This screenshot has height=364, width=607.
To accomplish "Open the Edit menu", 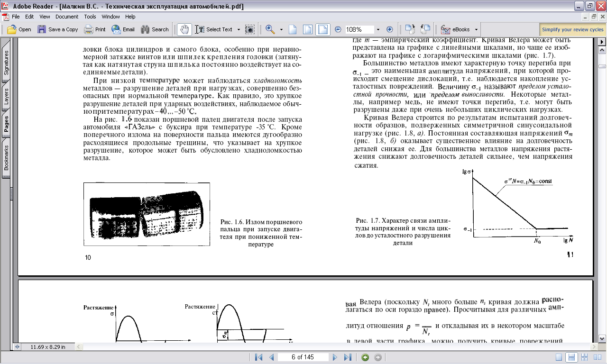I will 30,17.
